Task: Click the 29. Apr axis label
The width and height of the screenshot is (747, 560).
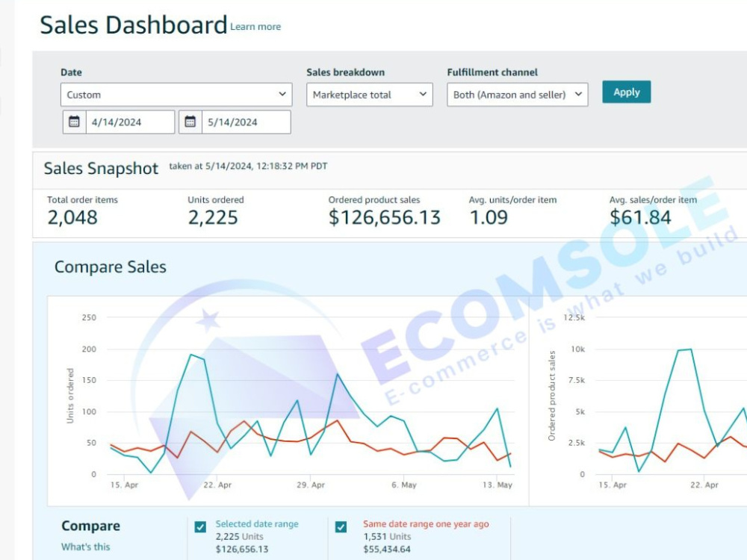Action: pyautogui.click(x=311, y=485)
